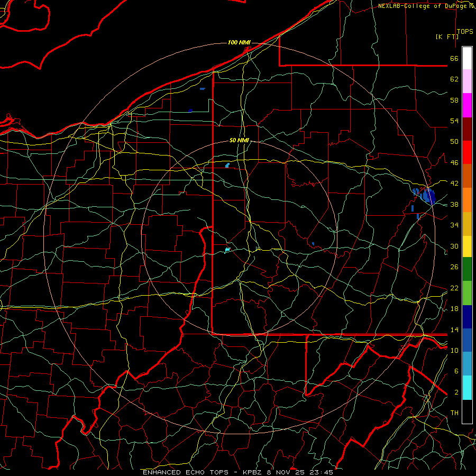476x476 pixels.
Task: Click the dark navy echo near the lakeshore
Action: click(x=190, y=111)
